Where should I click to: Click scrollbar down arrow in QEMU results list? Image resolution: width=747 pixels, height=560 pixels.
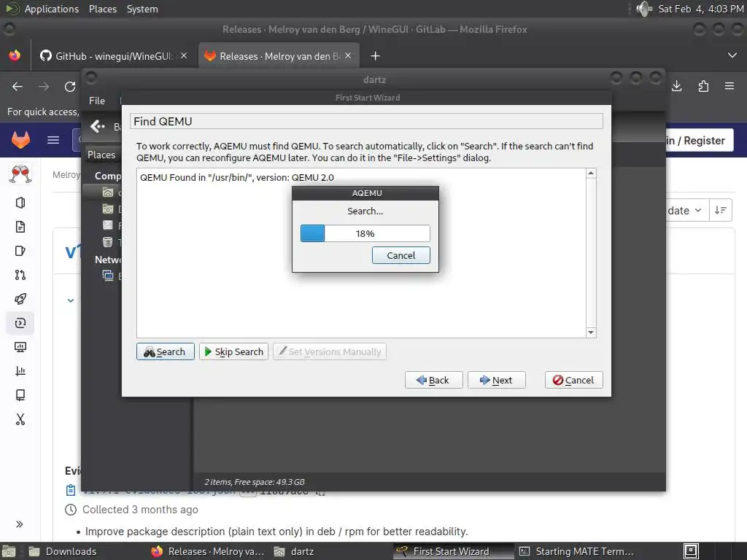pyautogui.click(x=591, y=332)
